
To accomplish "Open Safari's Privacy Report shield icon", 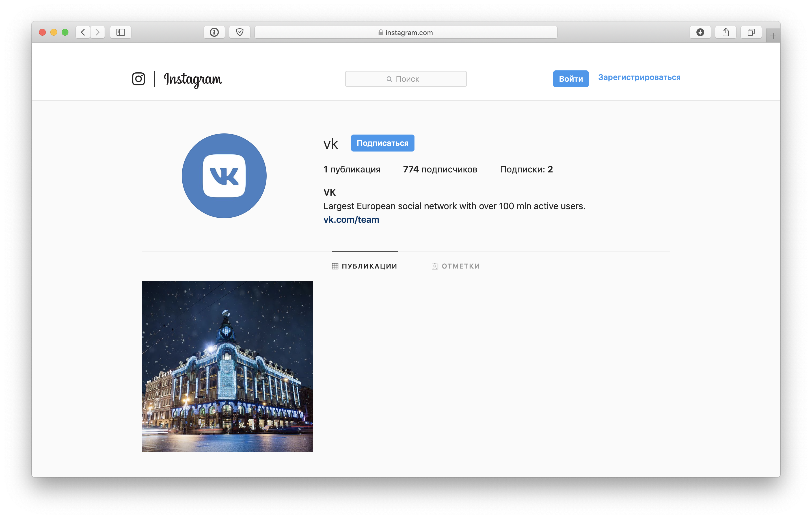I will coord(239,33).
